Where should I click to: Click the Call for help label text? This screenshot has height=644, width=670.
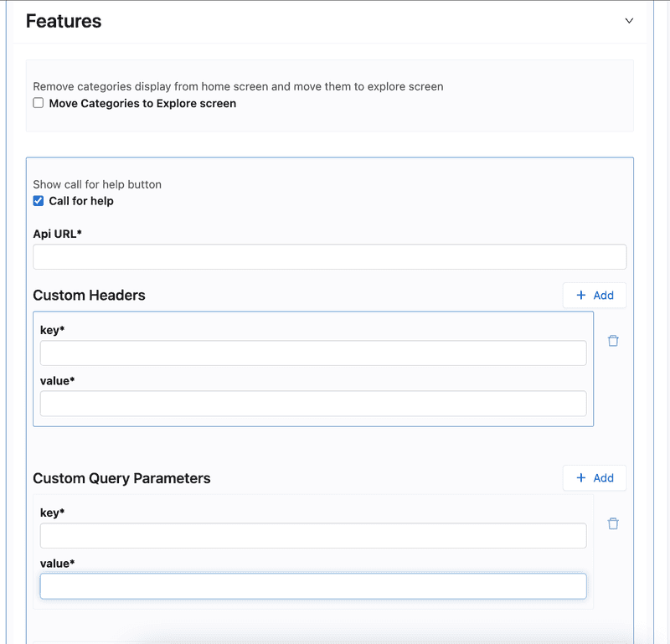pos(81,201)
